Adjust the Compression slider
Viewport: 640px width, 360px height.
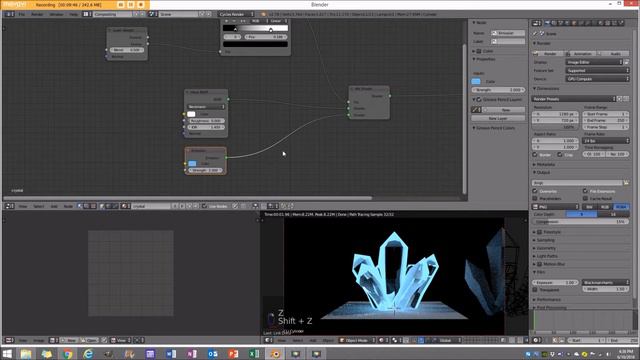[580, 222]
